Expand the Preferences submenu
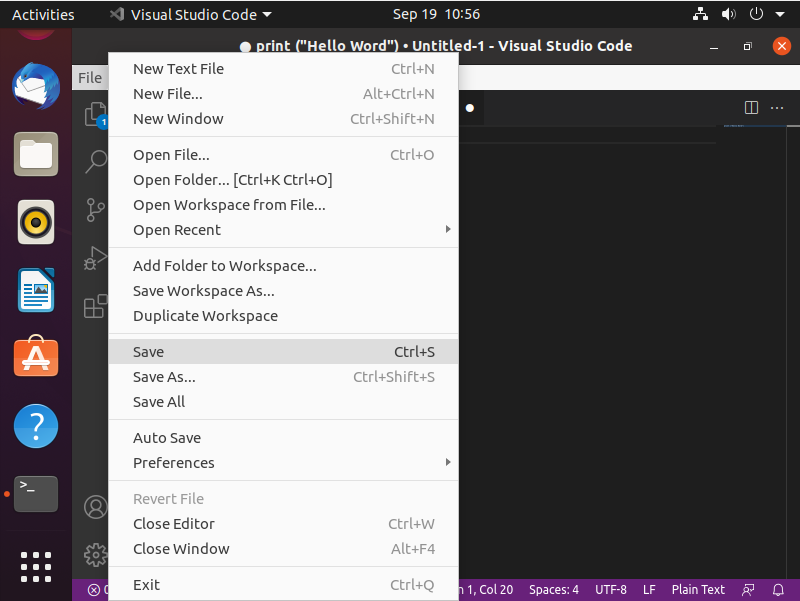The width and height of the screenshot is (800, 601). 283,463
